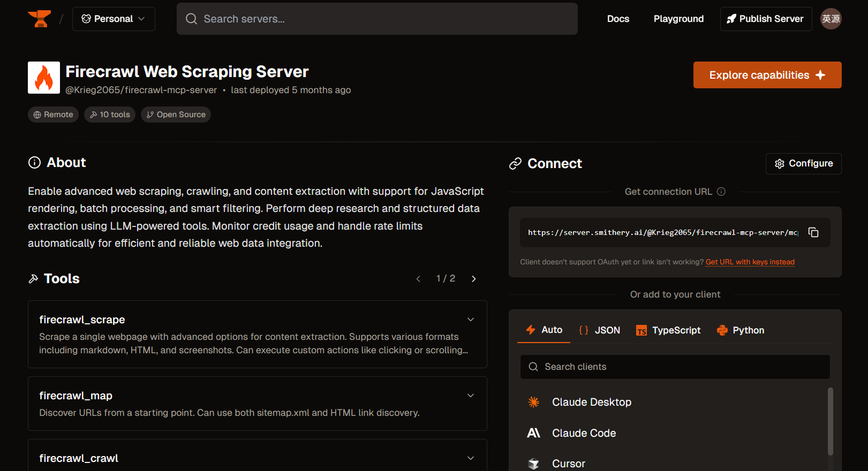This screenshot has width=868, height=471.
Task: Click the Publish Server button
Action: click(x=766, y=19)
